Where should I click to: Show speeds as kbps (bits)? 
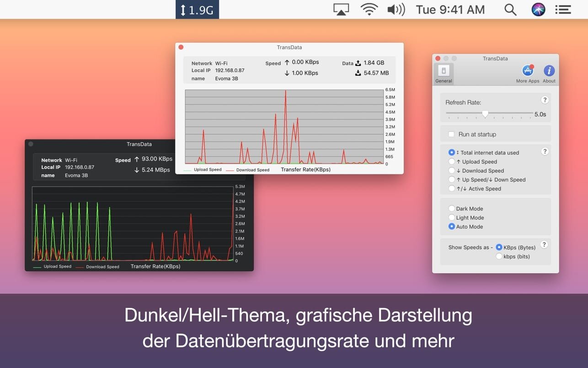click(499, 257)
